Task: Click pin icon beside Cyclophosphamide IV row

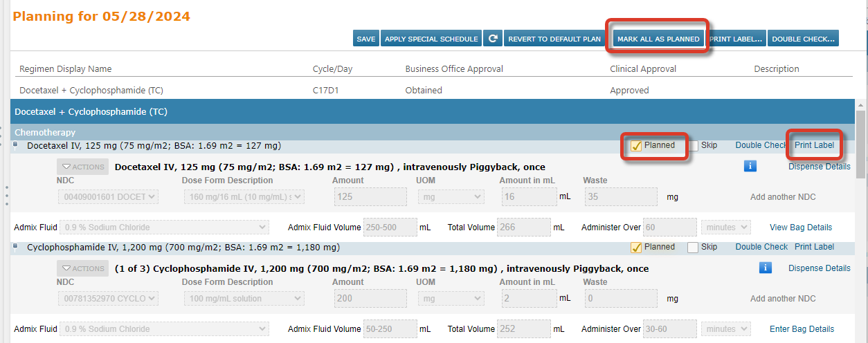Action: (x=16, y=246)
